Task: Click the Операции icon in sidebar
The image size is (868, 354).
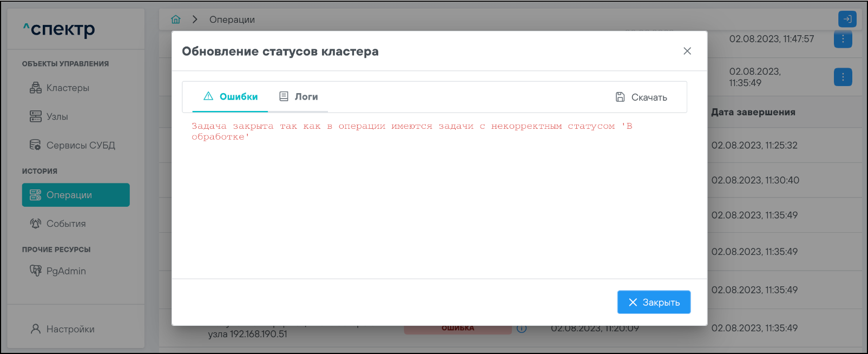Action: (36, 195)
